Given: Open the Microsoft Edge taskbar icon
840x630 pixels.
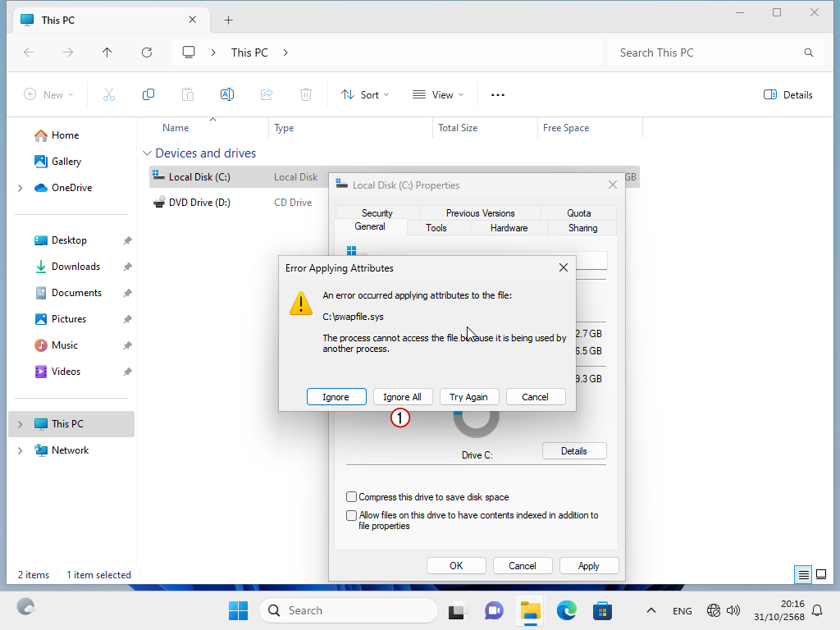Looking at the screenshot, I should coord(567,610).
